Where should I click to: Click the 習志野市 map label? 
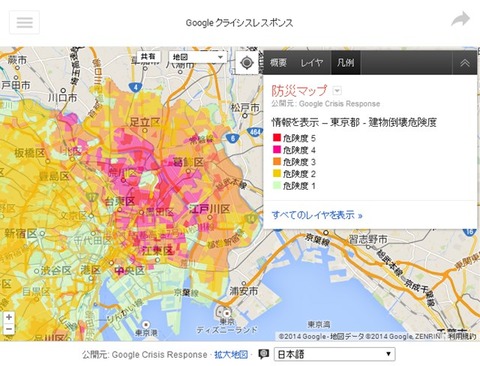click(x=368, y=239)
